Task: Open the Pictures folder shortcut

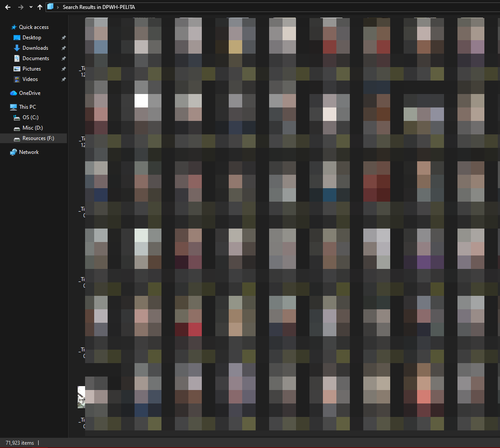Action: (32, 69)
